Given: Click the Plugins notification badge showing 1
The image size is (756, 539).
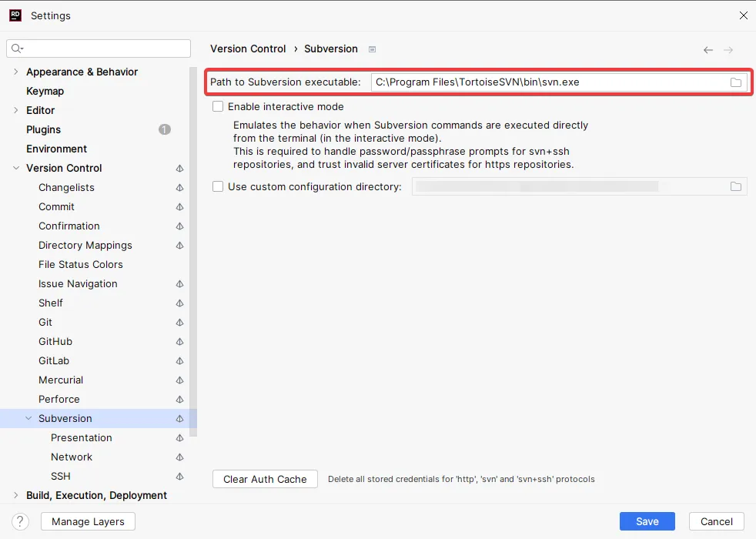Looking at the screenshot, I should coord(164,129).
